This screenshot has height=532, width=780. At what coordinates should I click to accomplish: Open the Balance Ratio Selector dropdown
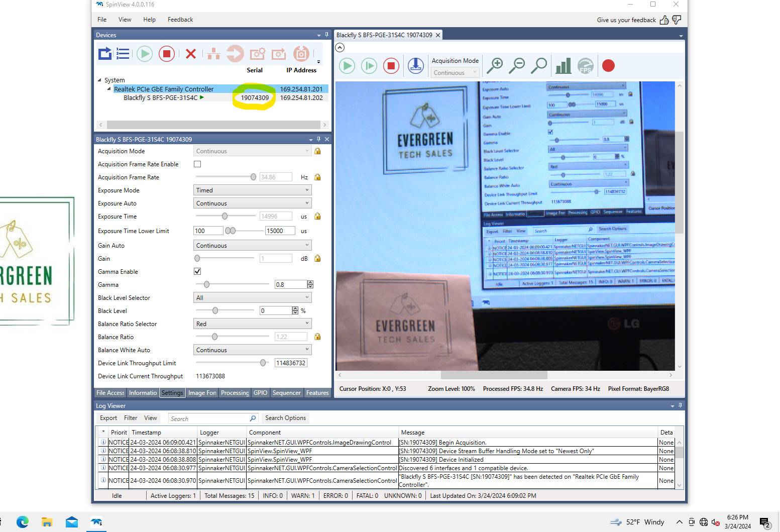(x=253, y=324)
